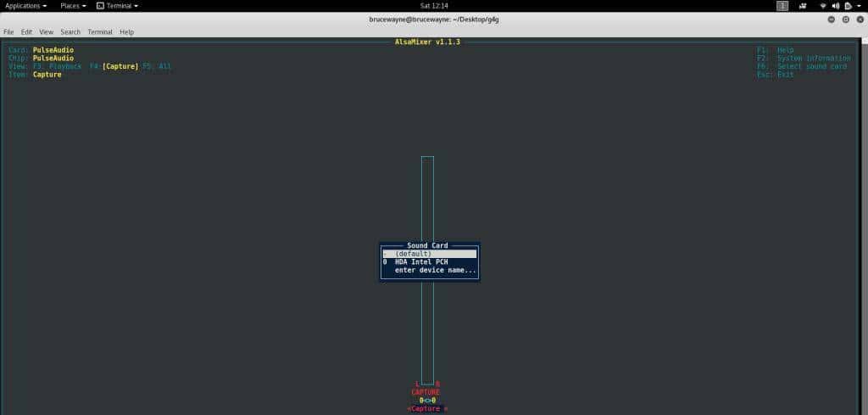Viewport: 868px width, 415px height.
Task: Click the terminal window title bar text
Action: [434, 20]
